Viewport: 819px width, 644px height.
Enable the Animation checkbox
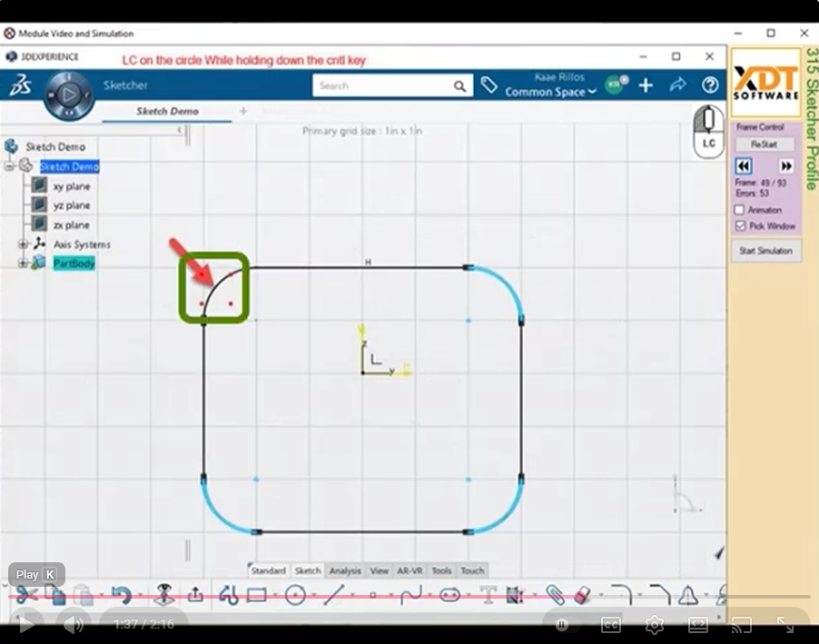[x=739, y=210]
